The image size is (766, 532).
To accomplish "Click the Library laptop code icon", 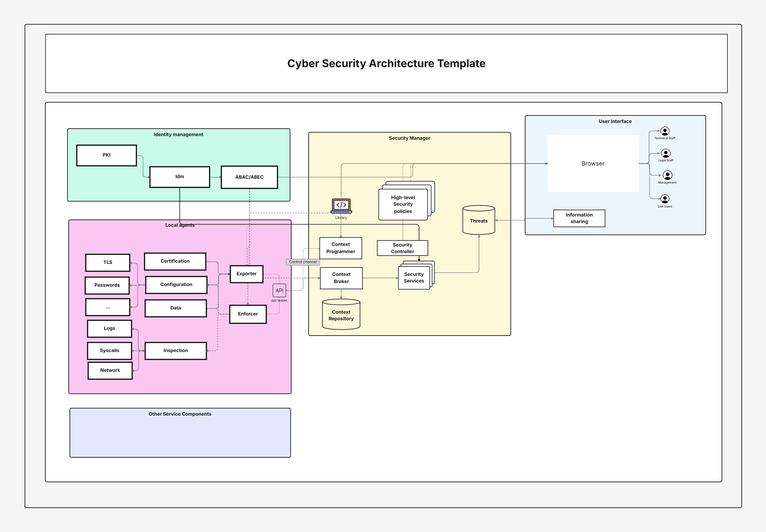I will [341, 206].
